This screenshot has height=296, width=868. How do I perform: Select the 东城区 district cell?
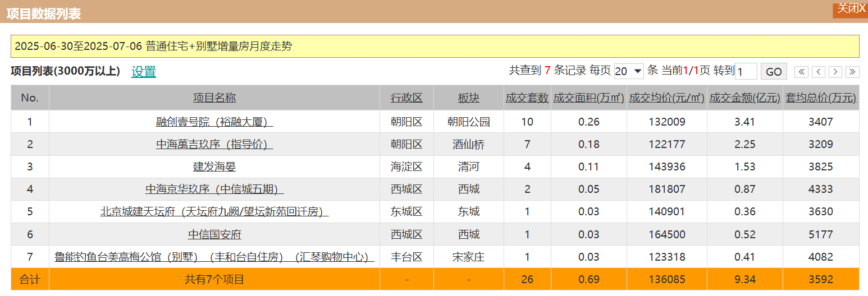pyautogui.click(x=406, y=211)
